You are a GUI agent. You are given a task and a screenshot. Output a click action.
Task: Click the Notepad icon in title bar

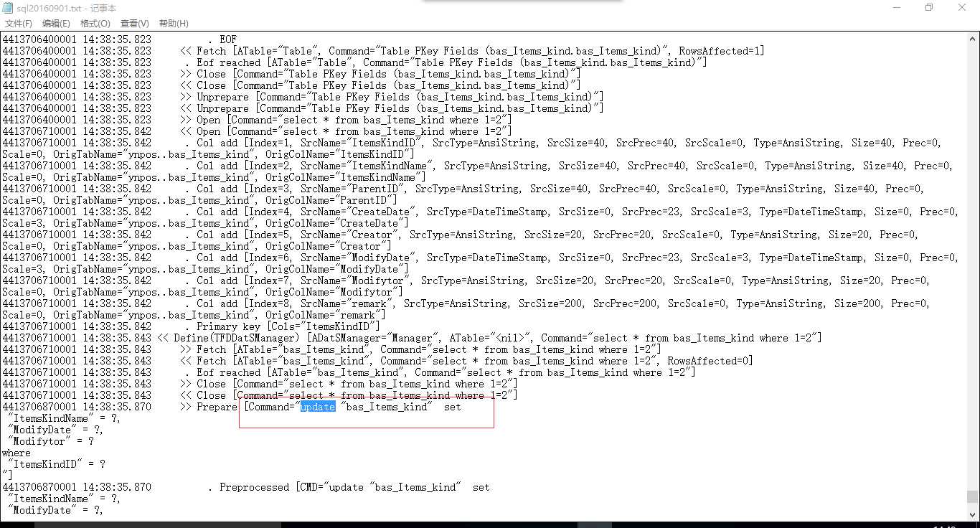(8, 8)
